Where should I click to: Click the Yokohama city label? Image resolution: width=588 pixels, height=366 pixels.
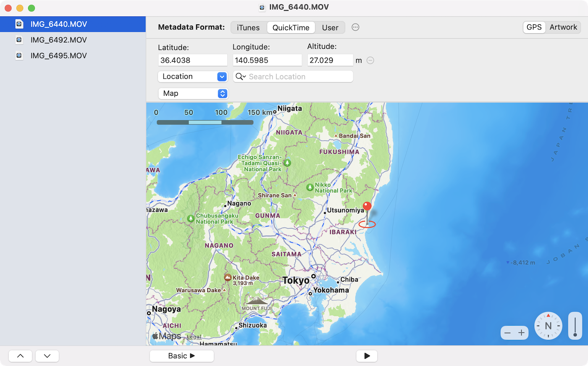coord(331,290)
